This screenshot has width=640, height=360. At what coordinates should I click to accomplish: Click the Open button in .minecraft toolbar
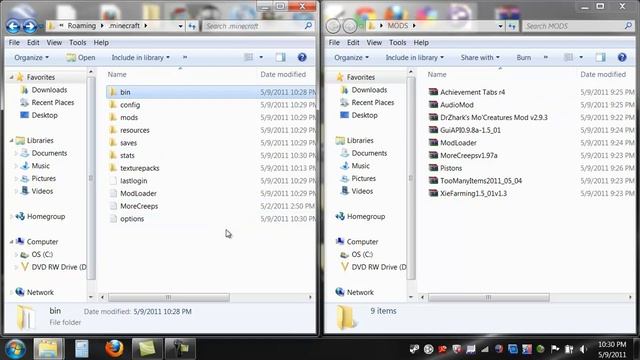(x=81, y=58)
